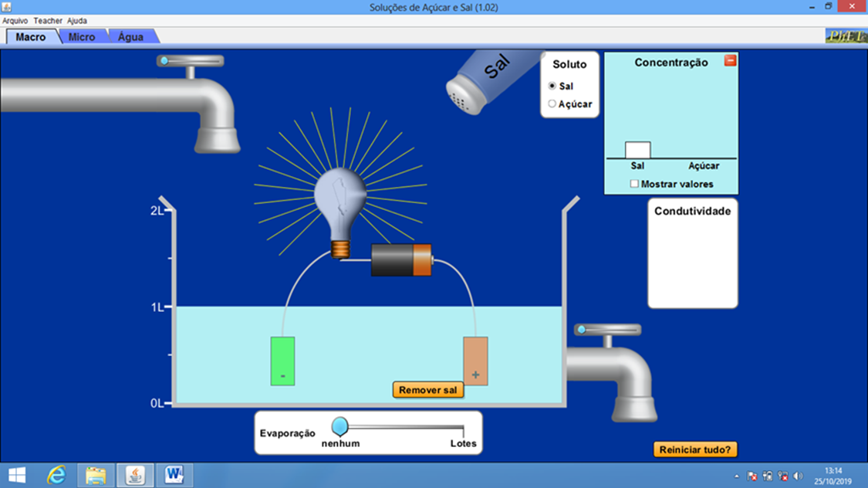
Task: Click the orange positive electrode in water
Action: pyautogui.click(x=475, y=361)
